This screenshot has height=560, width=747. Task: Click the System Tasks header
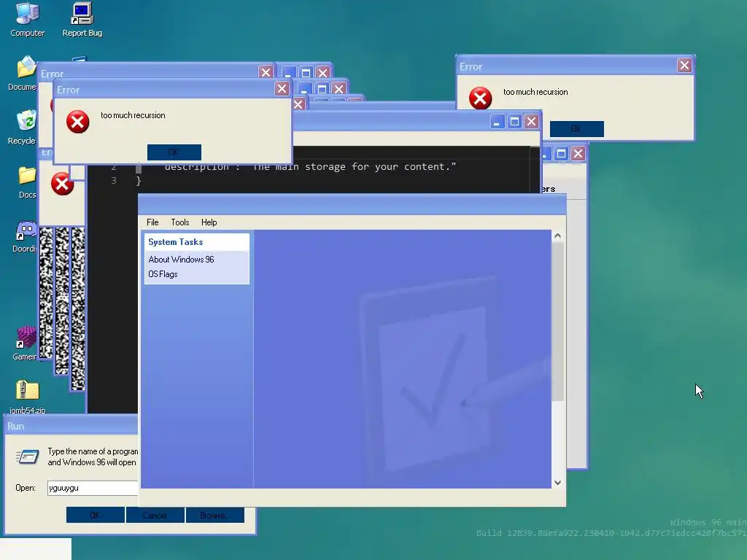click(x=197, y=242)
